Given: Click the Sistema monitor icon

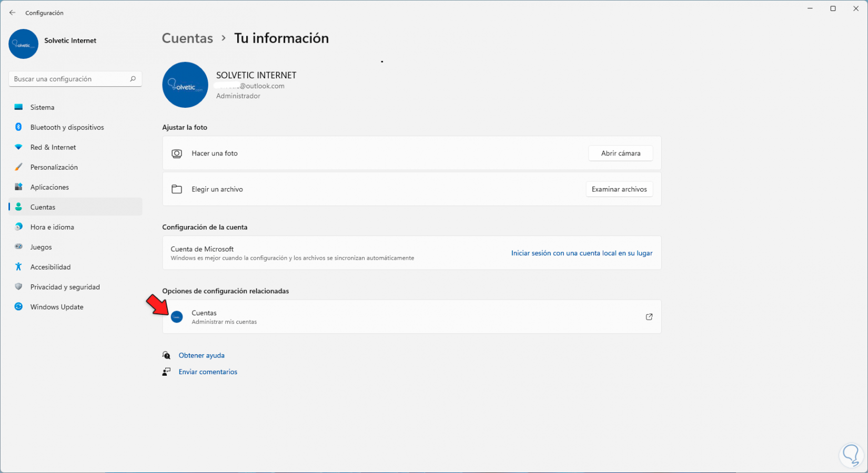Looking at the screenshot, I should point(18,107).
